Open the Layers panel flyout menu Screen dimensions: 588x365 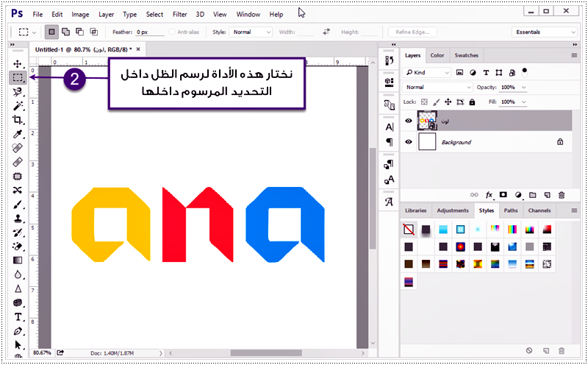click(x=574, y=55)
